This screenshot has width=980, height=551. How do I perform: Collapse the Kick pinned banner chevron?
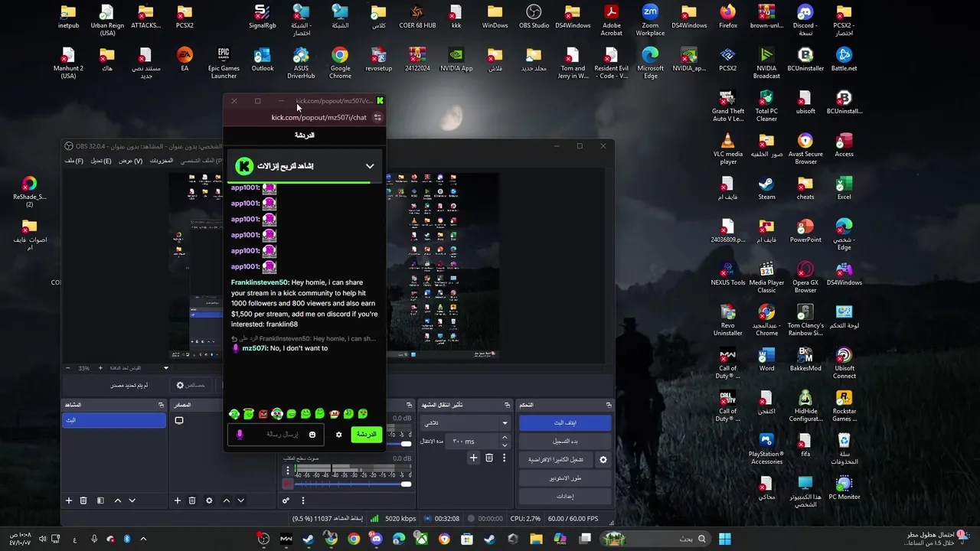tap(370, 166)
